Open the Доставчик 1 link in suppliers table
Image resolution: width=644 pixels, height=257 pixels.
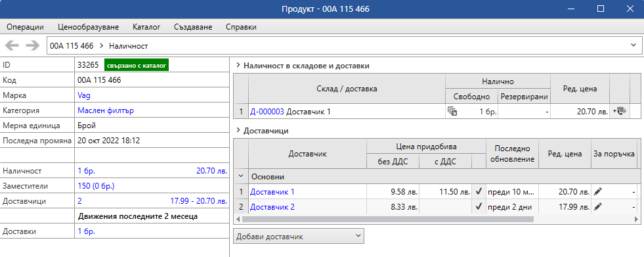tap(272, 192)
